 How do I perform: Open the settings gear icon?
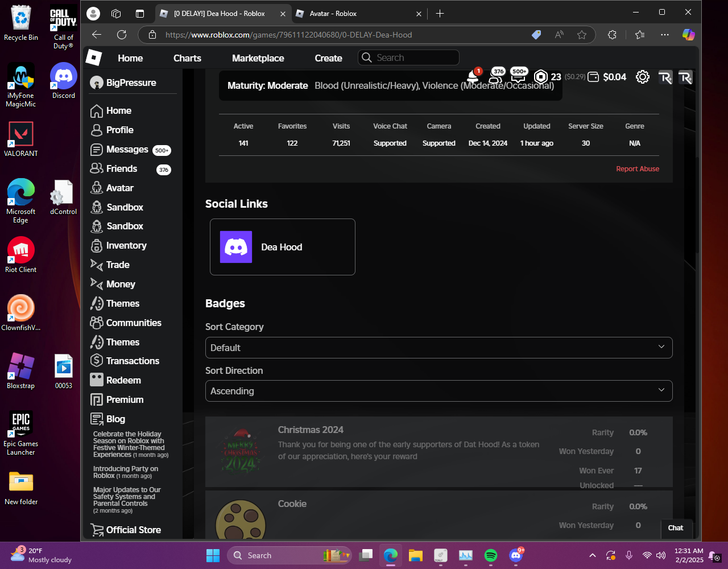643,77
